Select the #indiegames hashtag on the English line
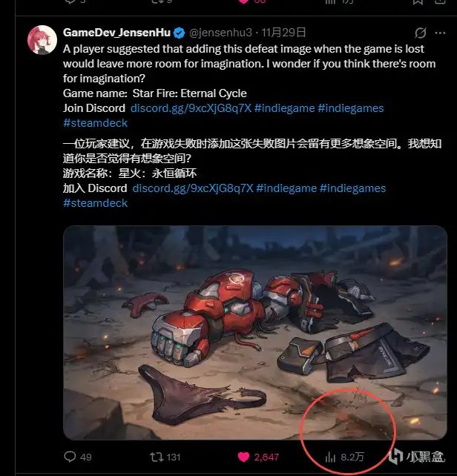 (x=351, y=108)
